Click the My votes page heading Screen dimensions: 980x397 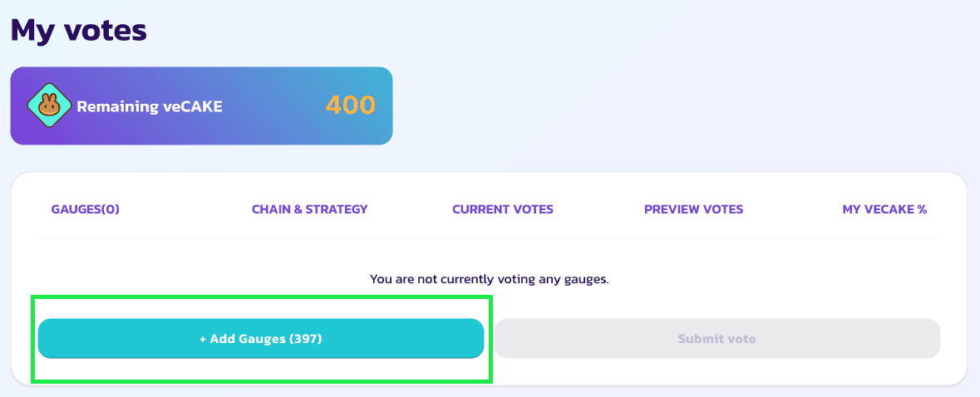point(78,31)
